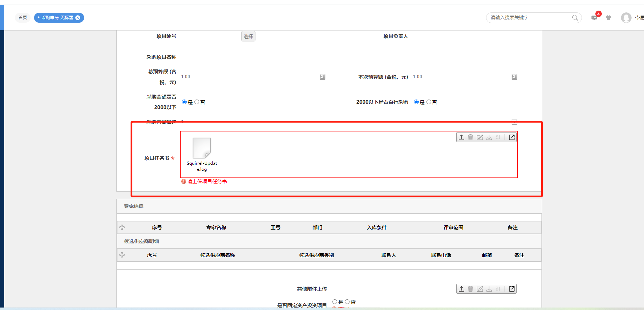This screenshot has width=644, height=310.
Task: Add a row to 专家信息 table
Action: (122, 227)
